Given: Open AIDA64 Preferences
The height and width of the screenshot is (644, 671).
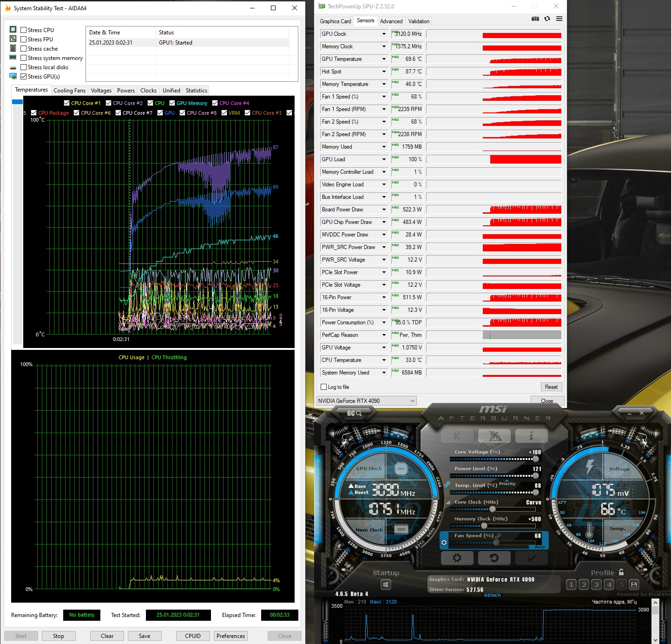Looking at the screenshot, I should tap(230, 636).
